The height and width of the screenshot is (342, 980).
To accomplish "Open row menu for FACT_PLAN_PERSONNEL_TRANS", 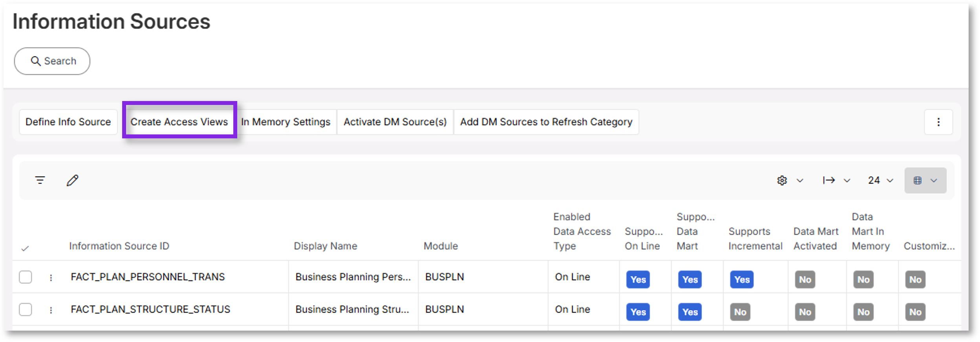I will coord(51,278).
